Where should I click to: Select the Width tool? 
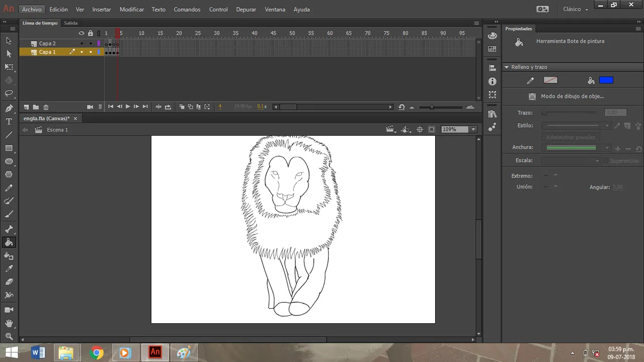tap(9, 295)
